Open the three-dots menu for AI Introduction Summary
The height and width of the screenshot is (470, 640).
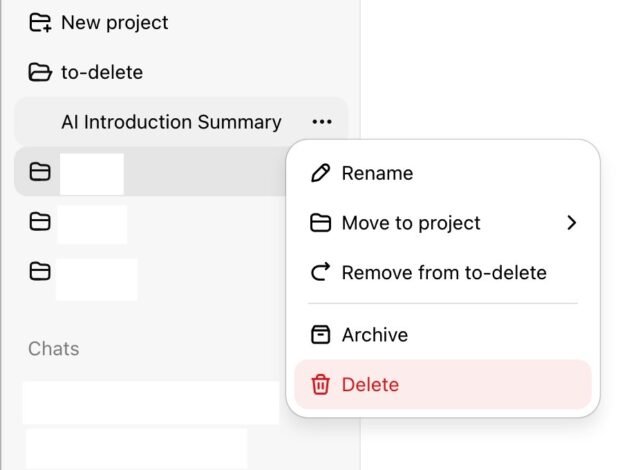coord(322,122)
